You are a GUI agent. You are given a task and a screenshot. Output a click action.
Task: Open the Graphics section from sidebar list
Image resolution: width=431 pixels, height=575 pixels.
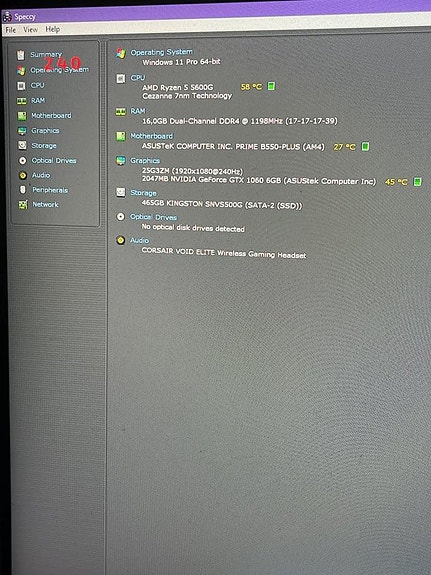pos(45,131)
